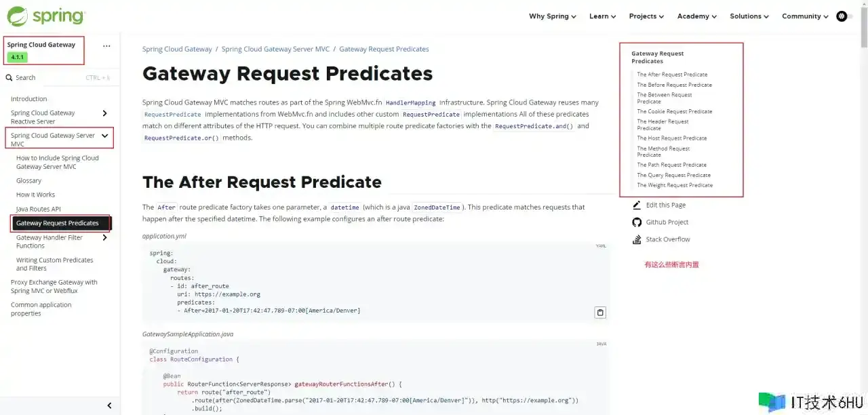Open the Why Spring menu

coord(552,16)
